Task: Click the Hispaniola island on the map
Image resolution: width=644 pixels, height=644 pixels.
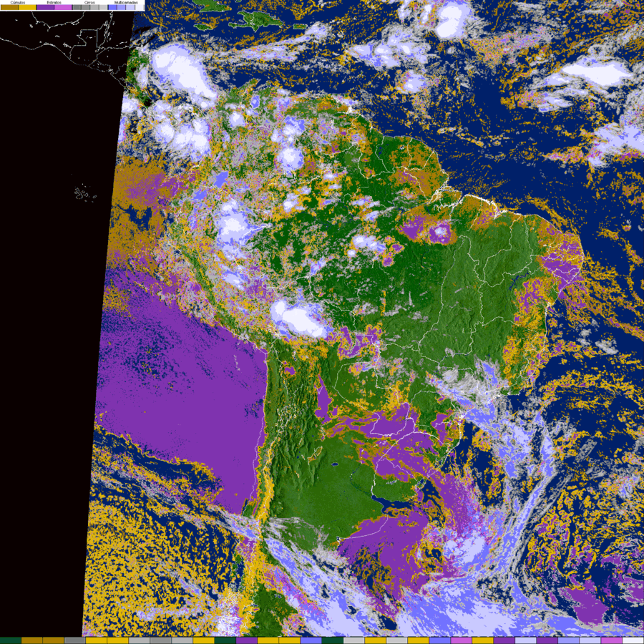Action: point(256,19)
